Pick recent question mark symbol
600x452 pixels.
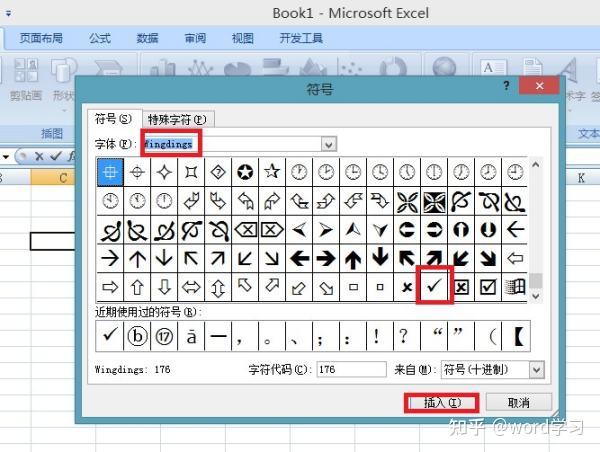pyautogui.click(x=407, y=336)
